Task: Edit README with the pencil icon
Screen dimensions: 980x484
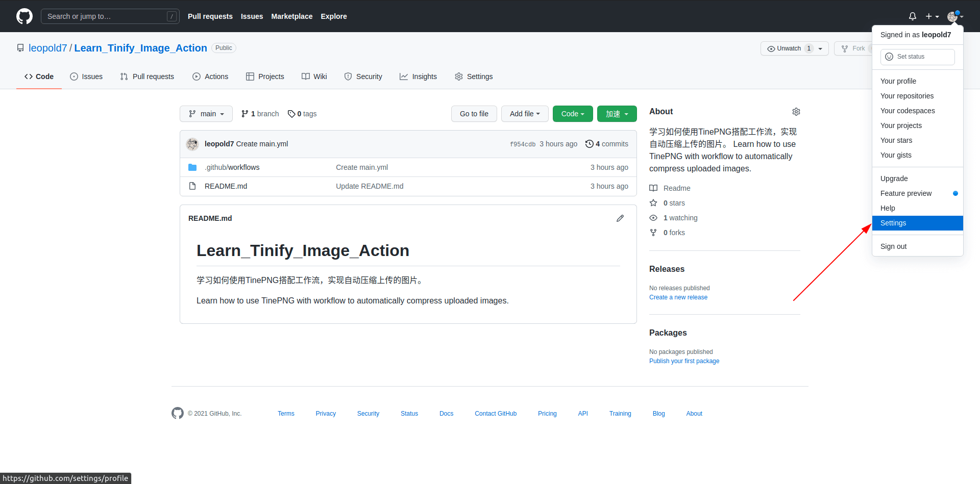Action: point(620,218)
